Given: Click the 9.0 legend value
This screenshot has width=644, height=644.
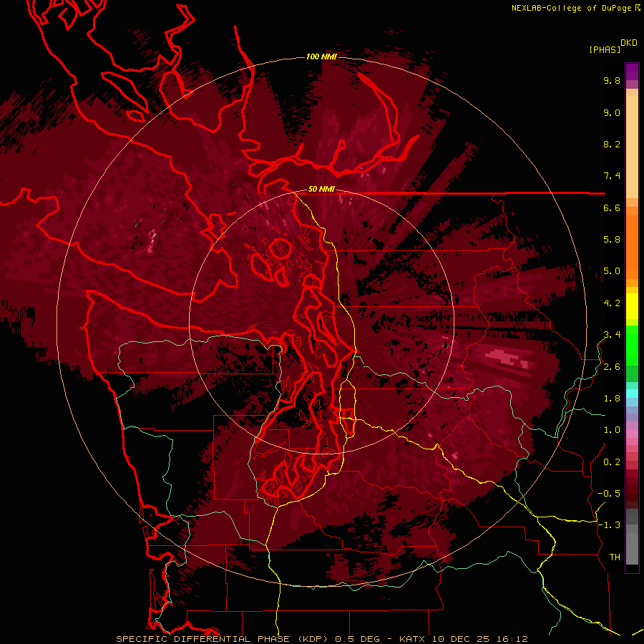Looking at the screenshot, I should (612, 112).
